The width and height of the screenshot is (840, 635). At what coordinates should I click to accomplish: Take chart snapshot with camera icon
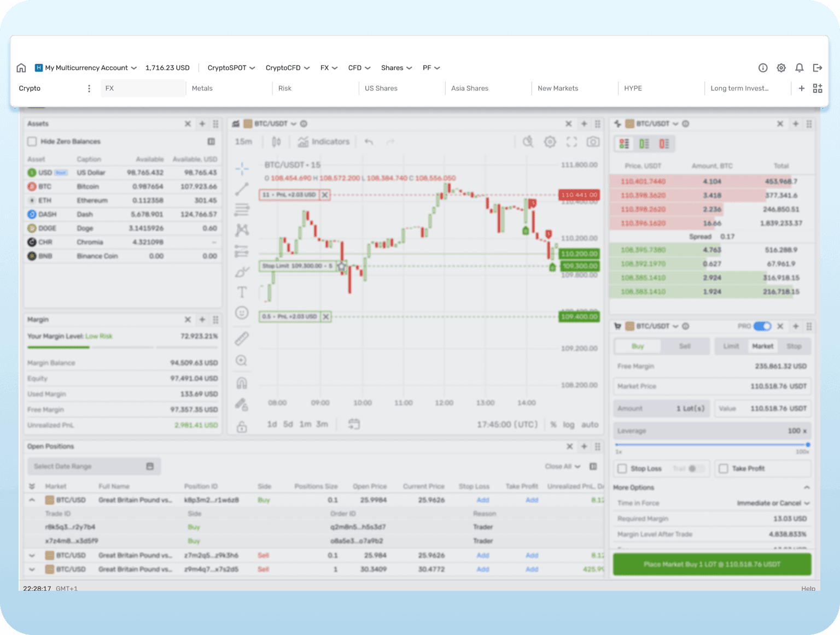(x=593, y=142)
